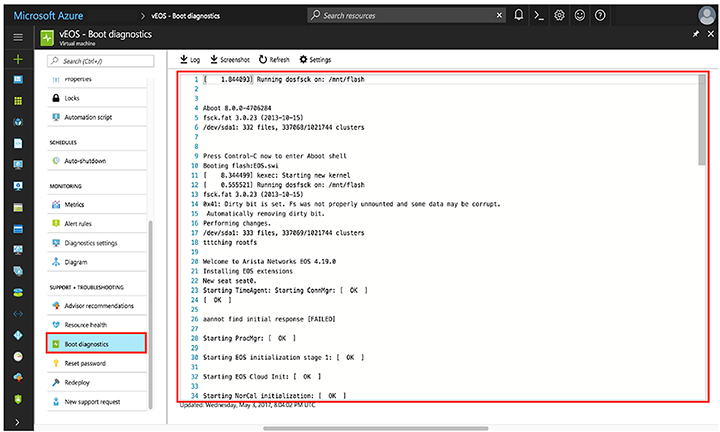Click the Search resources field
The width and height of the screenshot is (720, 432).
pos(404,16)
